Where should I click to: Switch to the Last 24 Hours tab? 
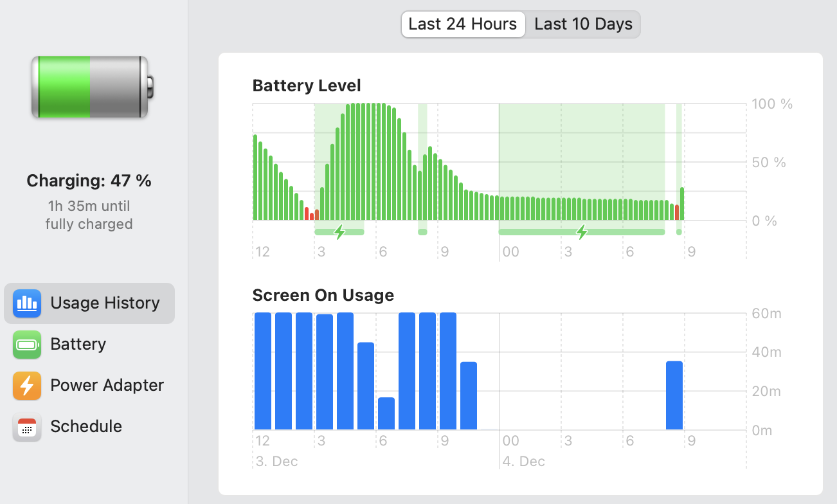pyautogui.click(x=463, y=24)
